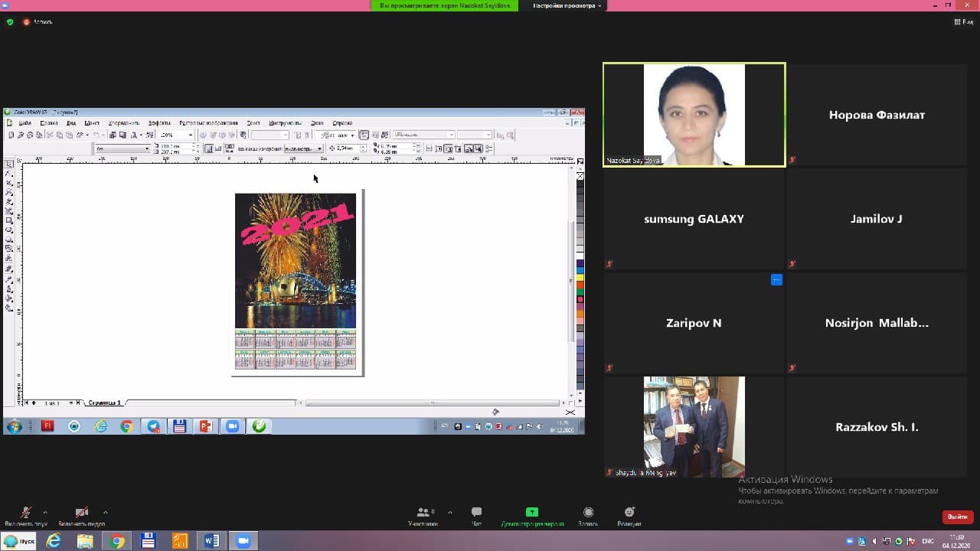Screen dimensions: 980x551
Task: Switch Zoom layout using Вид button
Action: (963, 22)
